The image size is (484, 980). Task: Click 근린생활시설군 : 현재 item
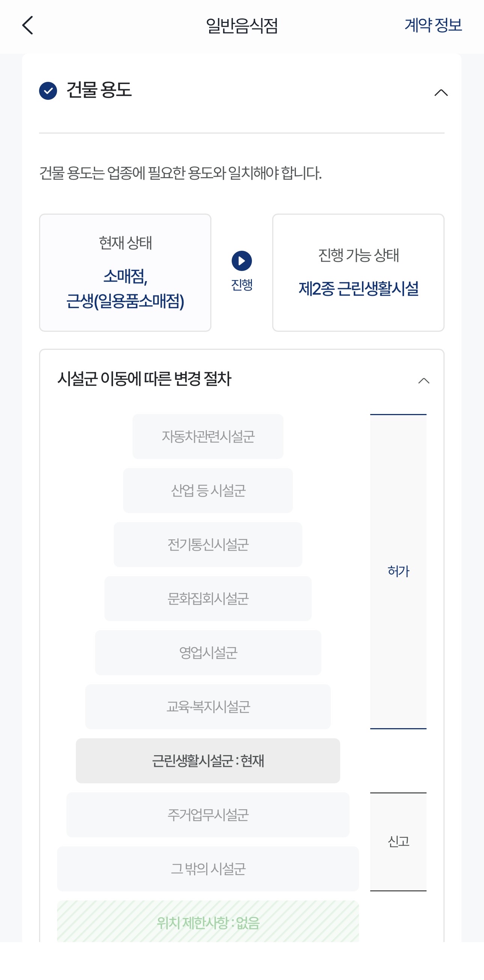[208, 760]
